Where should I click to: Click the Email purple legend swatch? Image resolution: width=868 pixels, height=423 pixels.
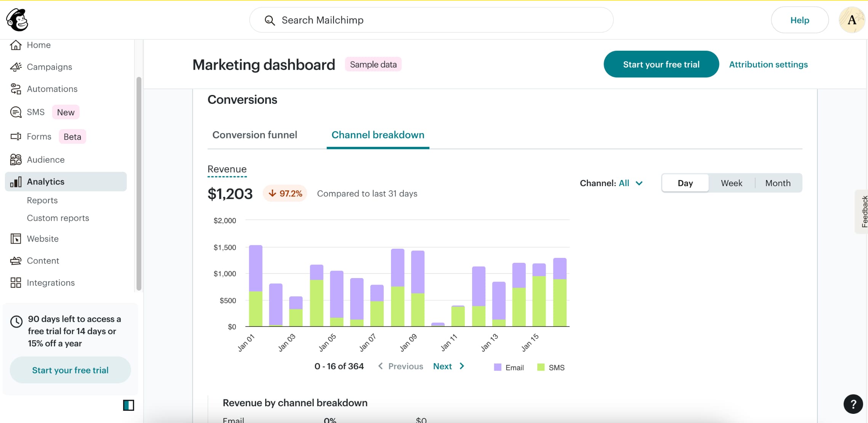[x=497, y=367]
